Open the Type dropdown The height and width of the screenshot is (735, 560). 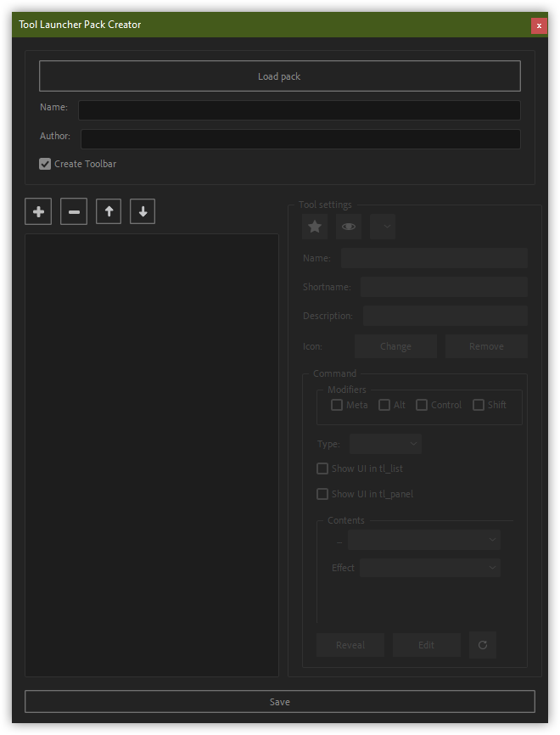click(x=386, y=444)
